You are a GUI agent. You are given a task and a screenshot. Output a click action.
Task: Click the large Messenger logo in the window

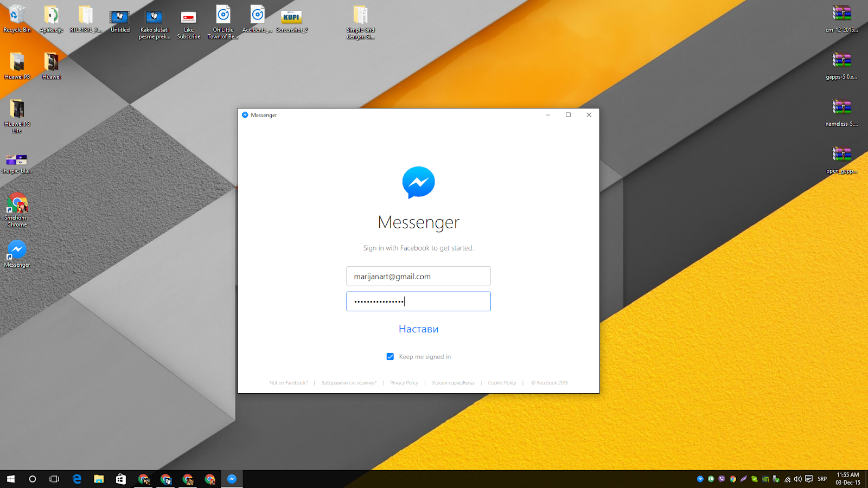[418, 183]
